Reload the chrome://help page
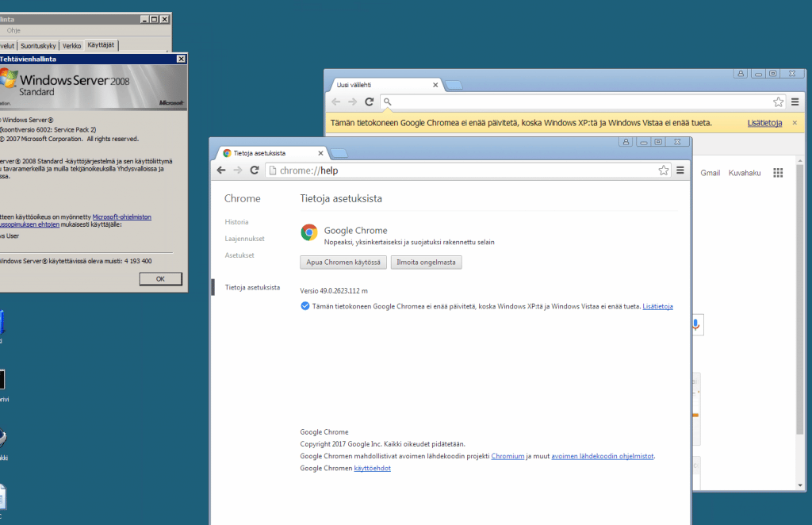This screenshot has width=812, height=525. 254,170
